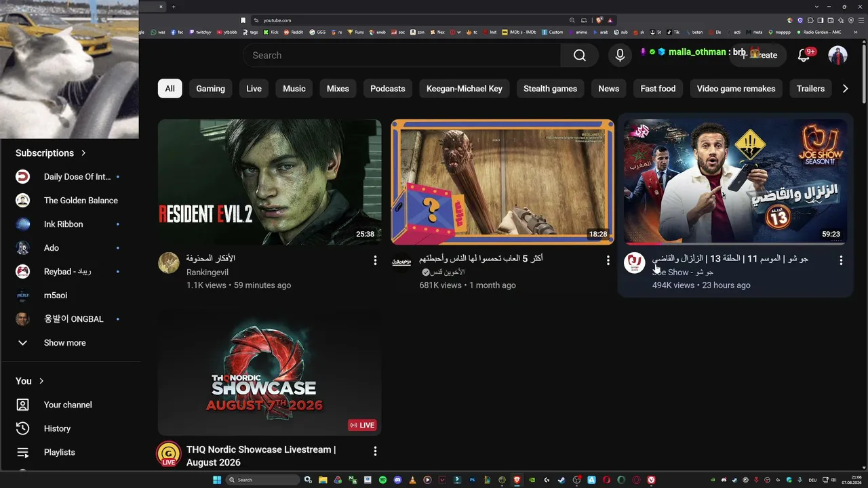
Task: Click the Joe Show channel avatar
Action: [x=635, y=263]
